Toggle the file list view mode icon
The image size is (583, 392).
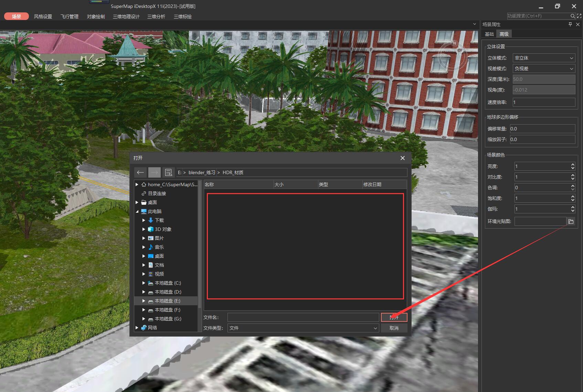point(168,172)
